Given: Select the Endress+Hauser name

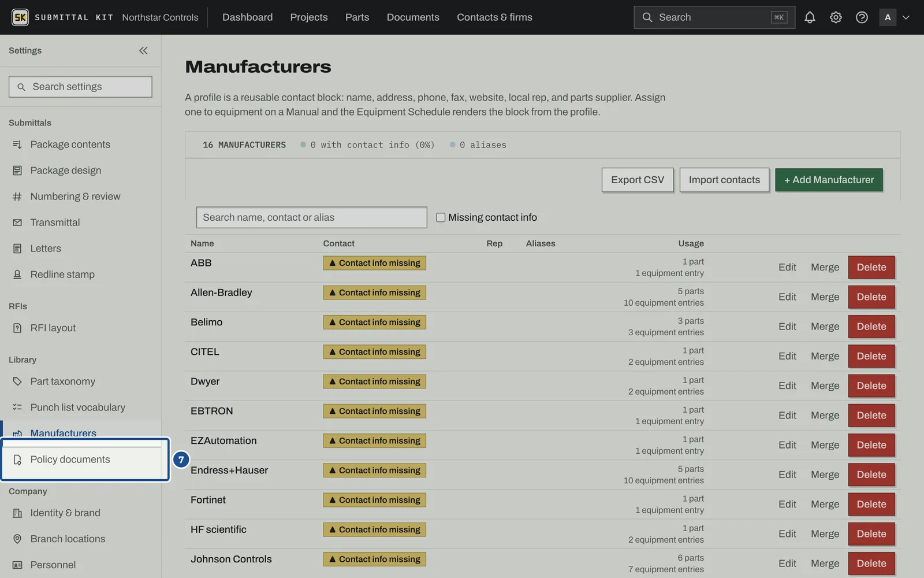Looking at the screenshot, I should [229, 470].
